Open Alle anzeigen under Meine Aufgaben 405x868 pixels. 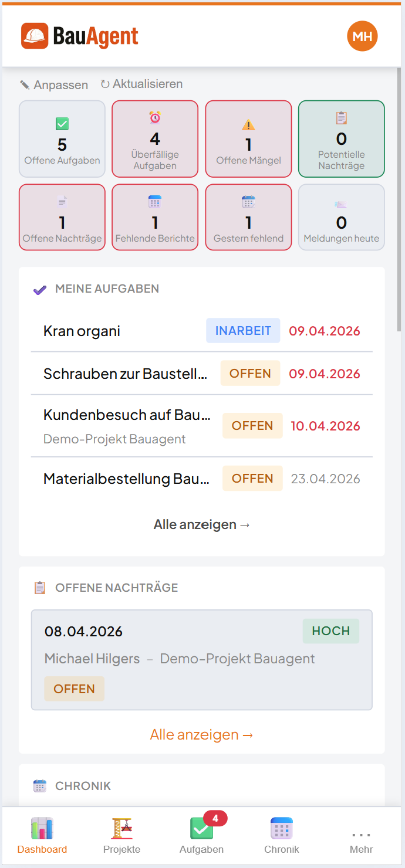[x=201, y=524]
